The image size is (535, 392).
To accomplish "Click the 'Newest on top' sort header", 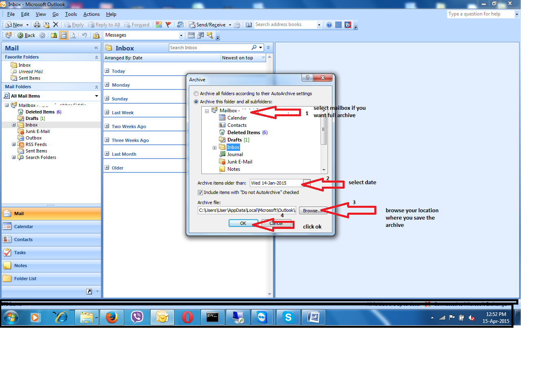I will click(x=243, y=58).
